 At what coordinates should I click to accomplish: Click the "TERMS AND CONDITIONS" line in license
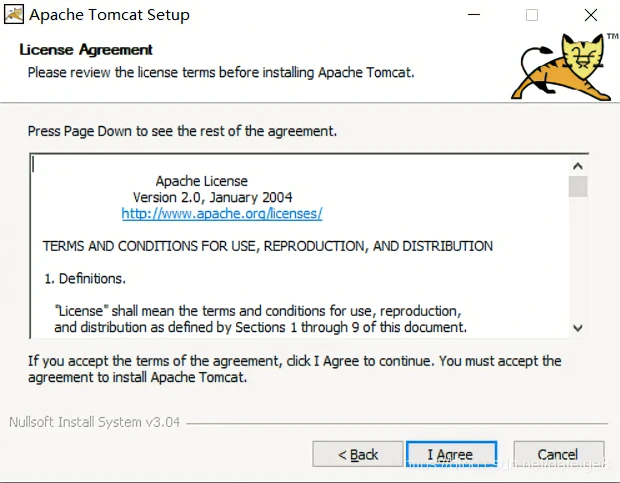[267, 246]
